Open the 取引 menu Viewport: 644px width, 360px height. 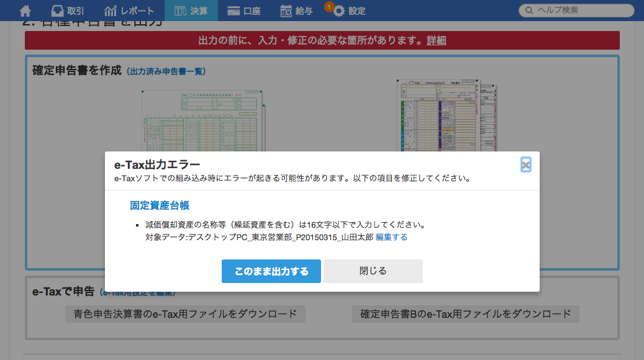(x=67, y=11)
